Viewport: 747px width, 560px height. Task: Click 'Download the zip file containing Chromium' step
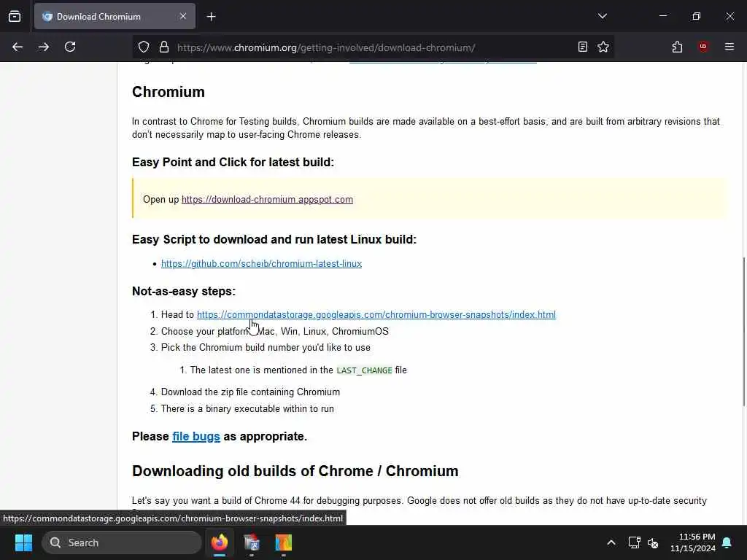tap(251, 392)
